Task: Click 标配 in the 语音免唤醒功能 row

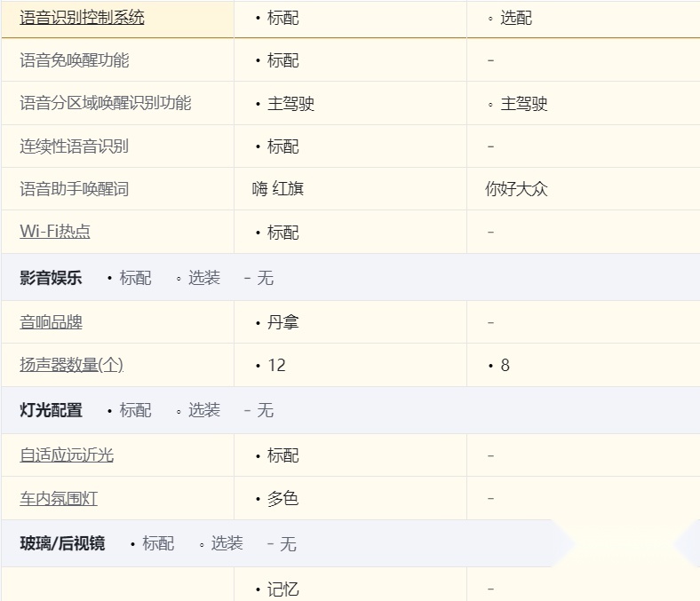Action: pyautogui.click(x=282, y=60)
